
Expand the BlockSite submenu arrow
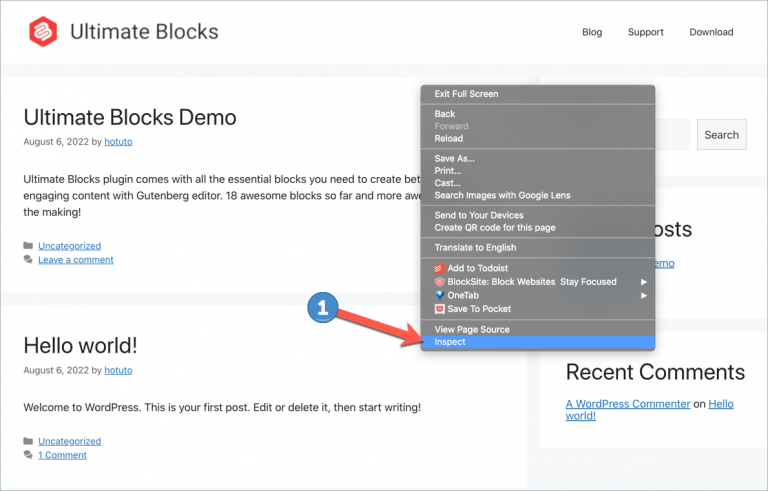pos(644,282)
